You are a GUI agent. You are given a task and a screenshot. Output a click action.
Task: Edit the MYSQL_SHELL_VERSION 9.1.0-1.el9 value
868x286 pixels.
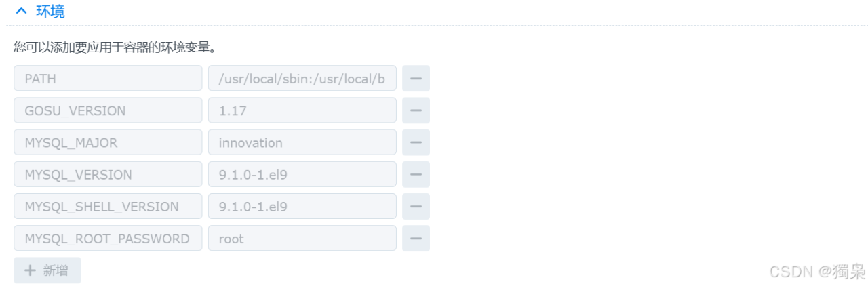(x=302, y=206)
